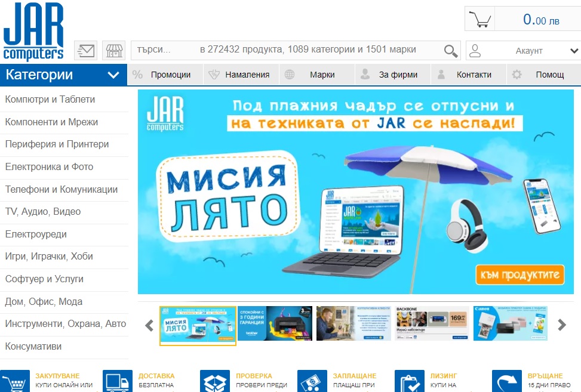Open the Периферия и Принтери category

tap(64, 144)
